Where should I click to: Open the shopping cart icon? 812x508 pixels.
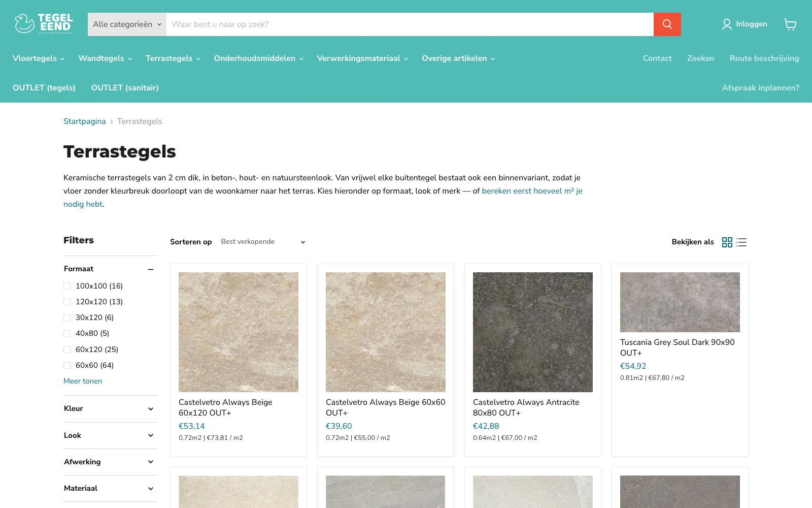(x=790, y=24)
